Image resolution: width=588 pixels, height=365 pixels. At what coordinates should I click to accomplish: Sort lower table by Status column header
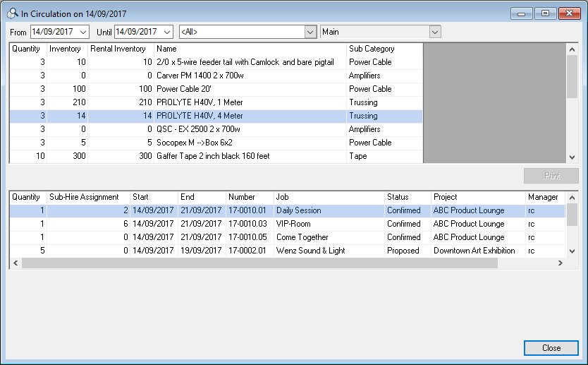pyautogui.click(x=407, y=197)
